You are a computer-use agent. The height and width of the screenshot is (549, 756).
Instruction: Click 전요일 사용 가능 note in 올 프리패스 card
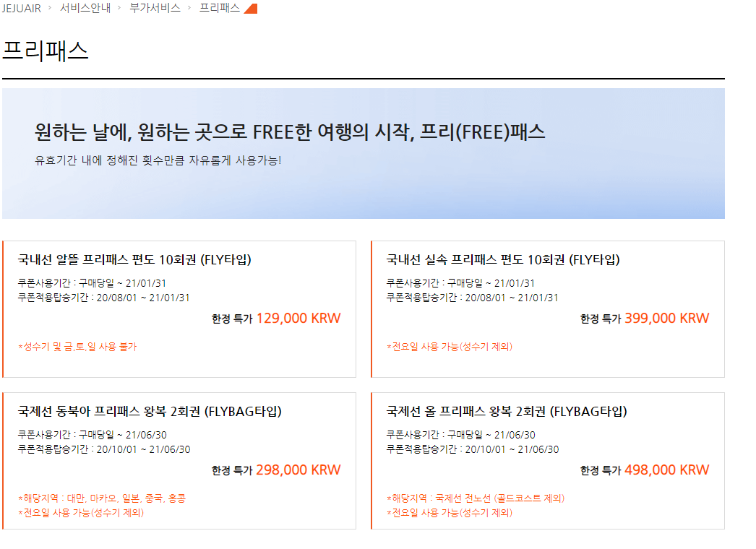tap(450, 513)
